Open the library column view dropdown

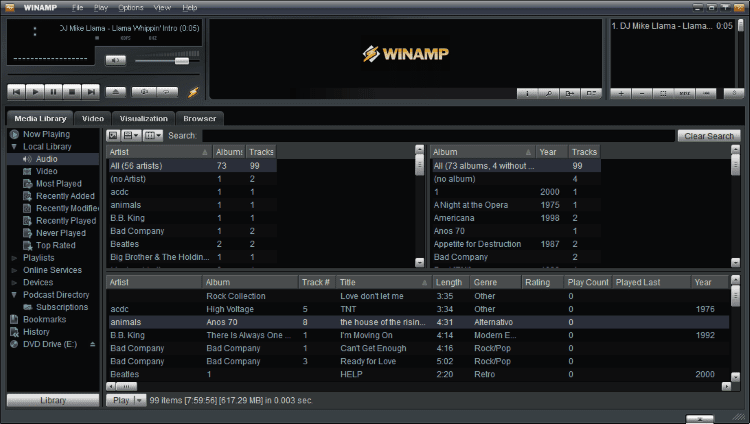coord(153,135)
